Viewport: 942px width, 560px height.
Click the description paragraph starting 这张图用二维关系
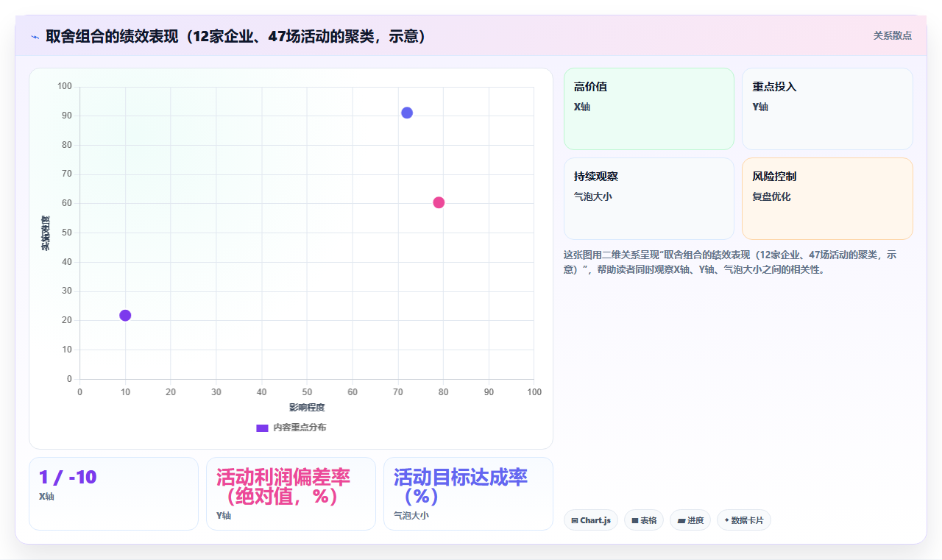731,262
